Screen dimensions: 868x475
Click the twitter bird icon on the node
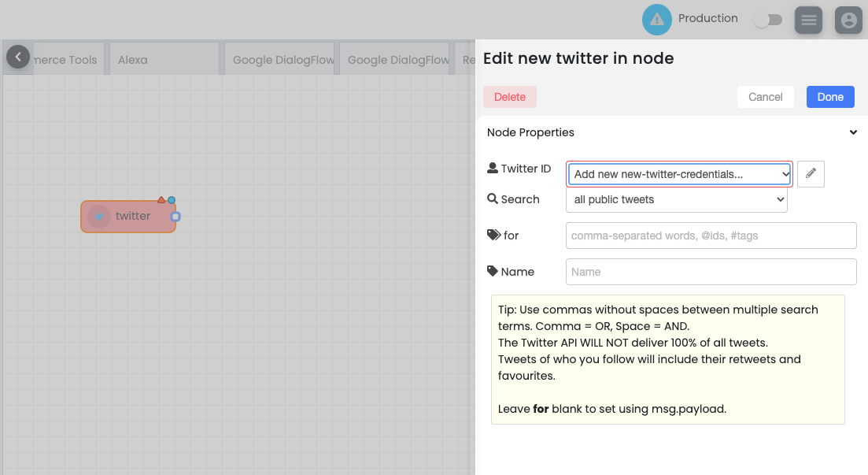(x=99, y=217)
